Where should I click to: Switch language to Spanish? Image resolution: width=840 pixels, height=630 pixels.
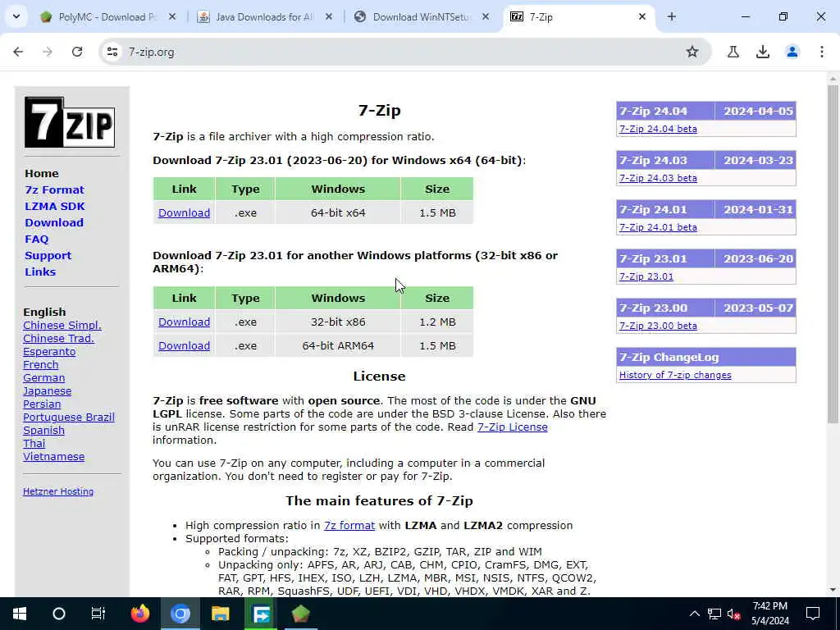(x=44, y=430)
